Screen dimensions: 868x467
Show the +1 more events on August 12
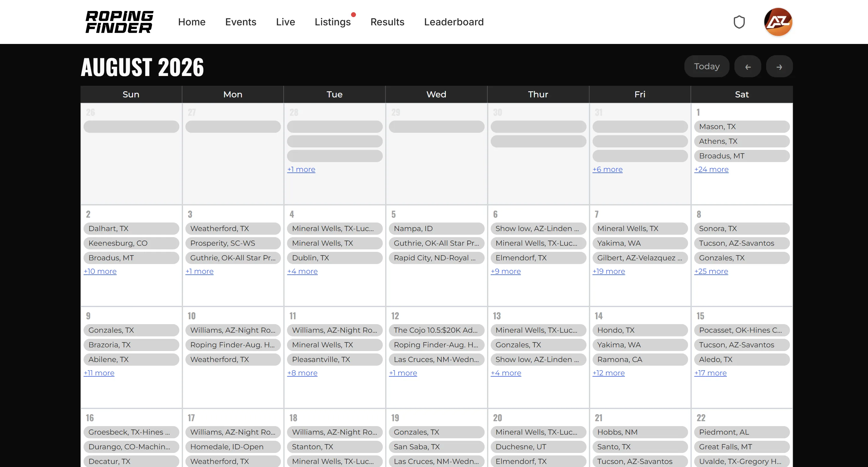[x=403, y=373]
